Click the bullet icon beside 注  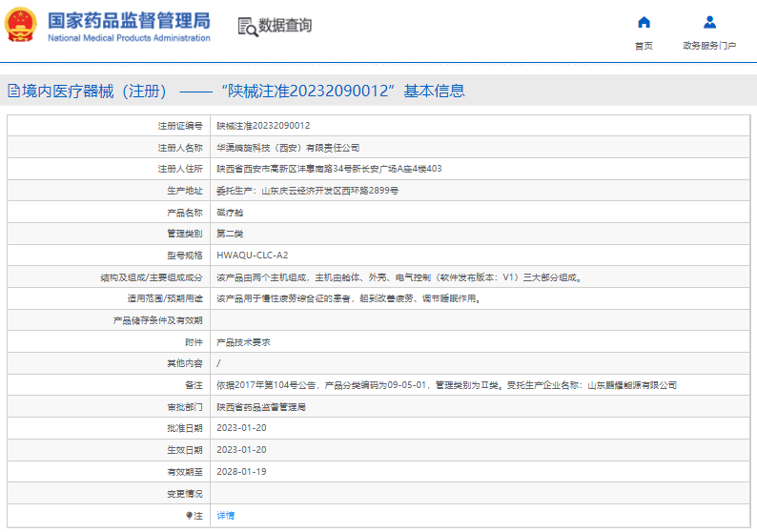[x=189, y=516]
